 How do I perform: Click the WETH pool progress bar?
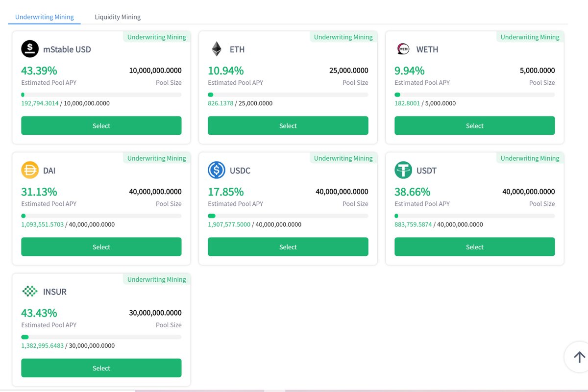click(x=475, y=95)
